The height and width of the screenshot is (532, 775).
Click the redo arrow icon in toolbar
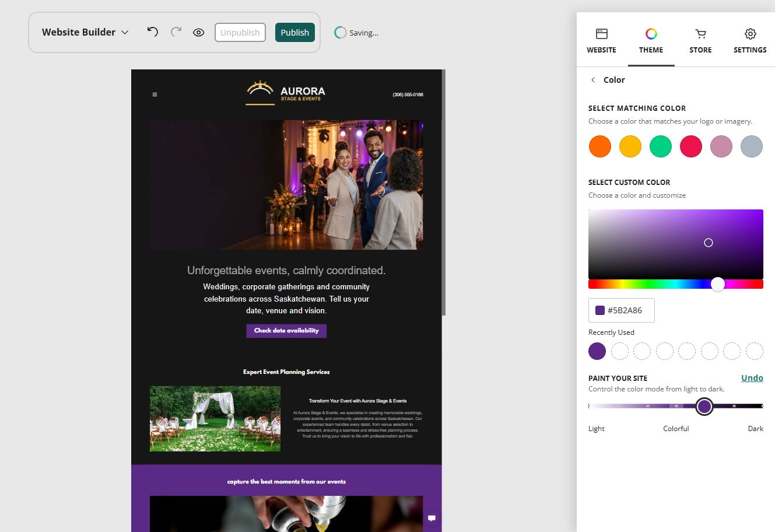176,32
